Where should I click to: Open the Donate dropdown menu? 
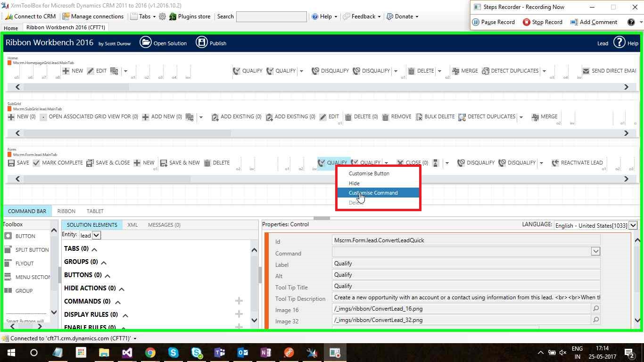(x=403, y=16)
